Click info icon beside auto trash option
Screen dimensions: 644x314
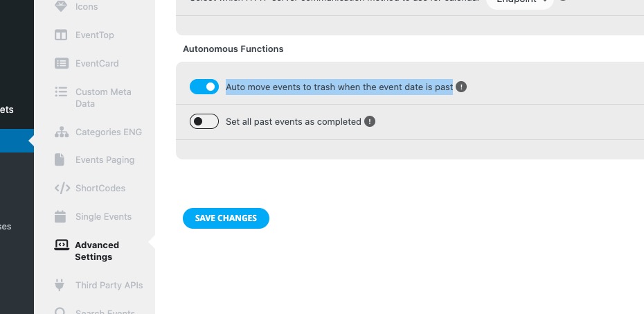(461, 87)
